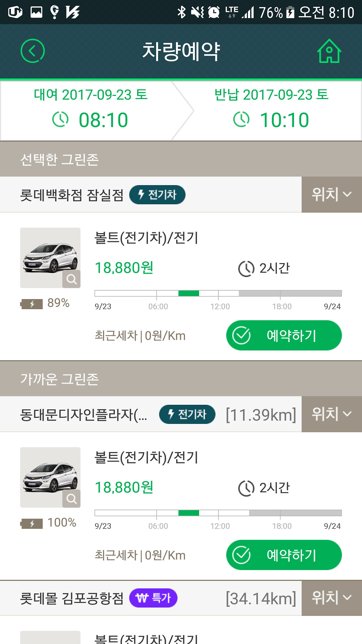Zoom second Bolt car image magnifier

tap(72, 499)
